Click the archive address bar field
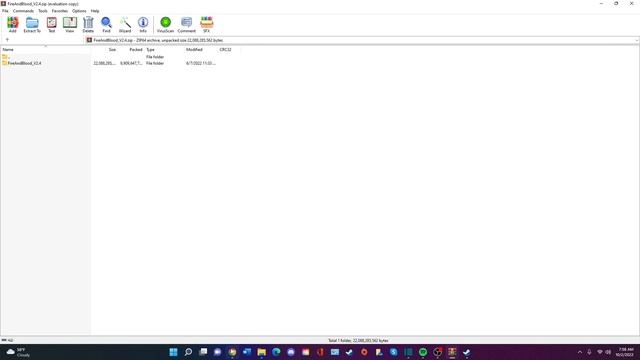The width and height of the screenshot is (640, 360). point(362,40)
